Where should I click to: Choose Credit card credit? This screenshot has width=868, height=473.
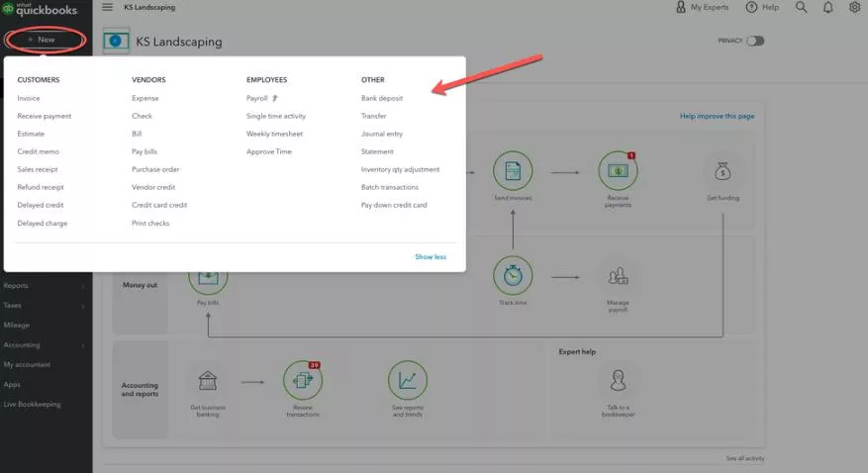coord(159,205)
